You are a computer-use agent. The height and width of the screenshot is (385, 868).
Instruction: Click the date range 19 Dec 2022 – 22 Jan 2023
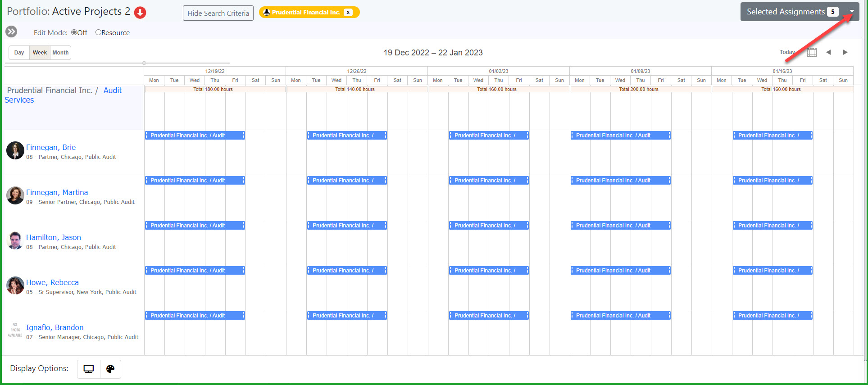point(433,53)
